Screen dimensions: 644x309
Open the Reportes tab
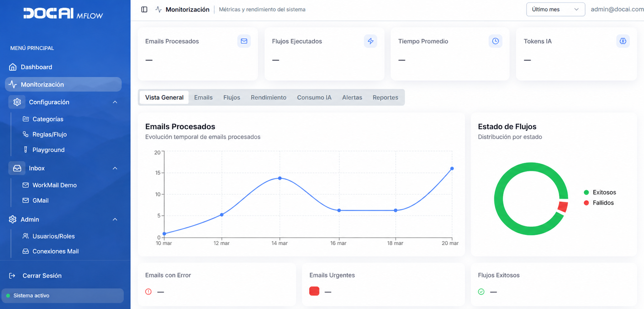pyautogui.click(x=385, y=97)
